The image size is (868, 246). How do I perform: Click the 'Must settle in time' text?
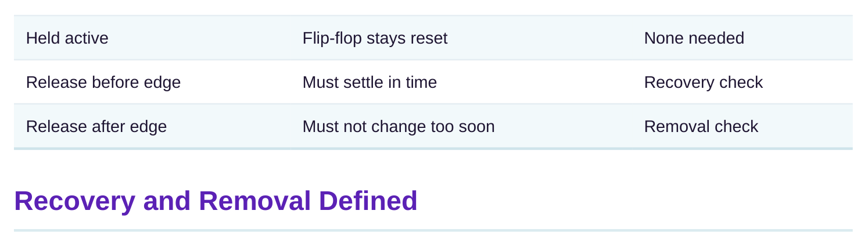[x=370, y=83]
